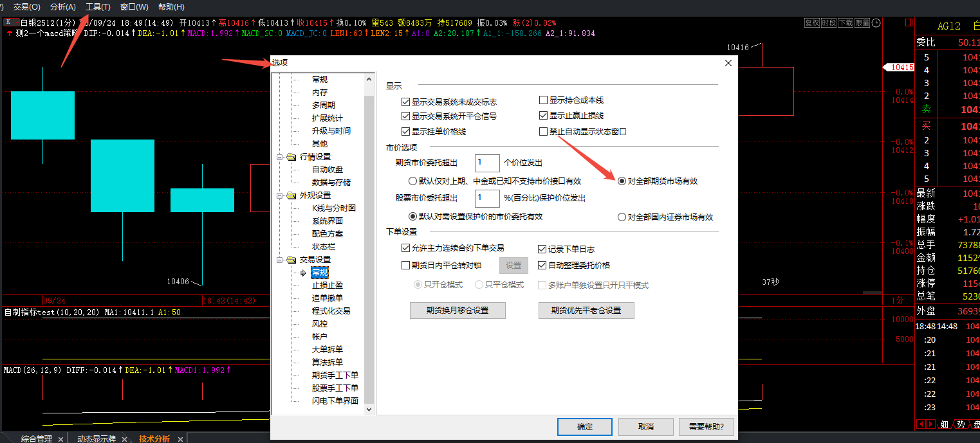Select radio 对全部期货市场有效
Image resolution: width=980 pixels, height=443 pixels.
coord(622,181)
